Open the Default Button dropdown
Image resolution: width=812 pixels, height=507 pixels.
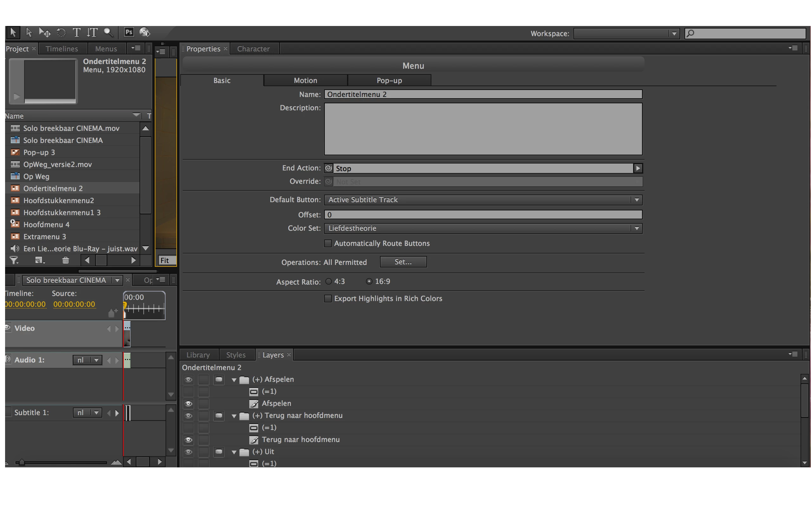(x=636, y=200)
